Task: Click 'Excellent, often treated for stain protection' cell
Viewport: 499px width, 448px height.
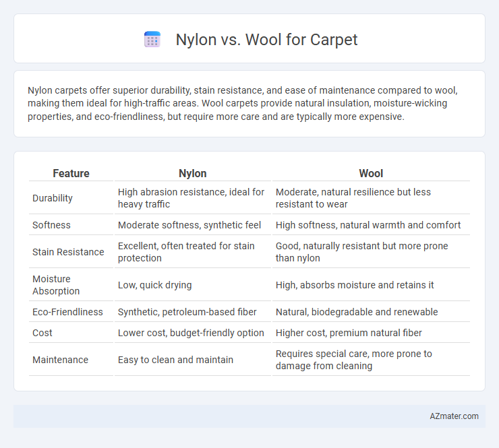Action: click(193, 252)
